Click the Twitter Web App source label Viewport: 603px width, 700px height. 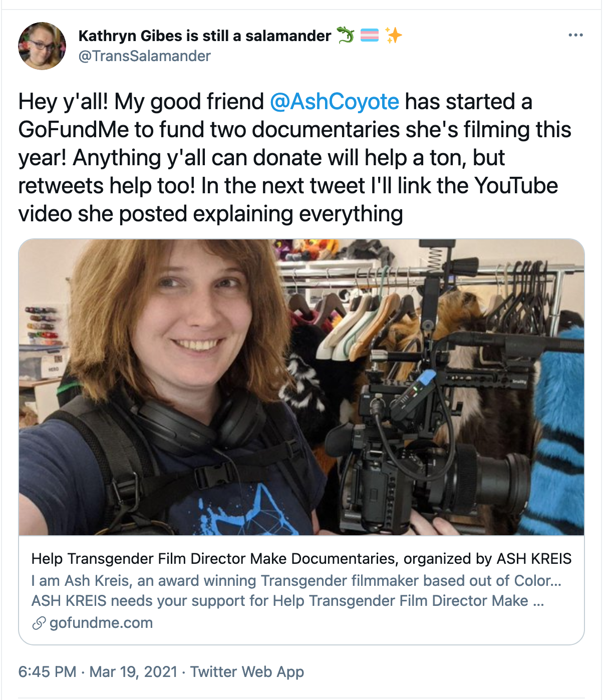click(247, 671)
